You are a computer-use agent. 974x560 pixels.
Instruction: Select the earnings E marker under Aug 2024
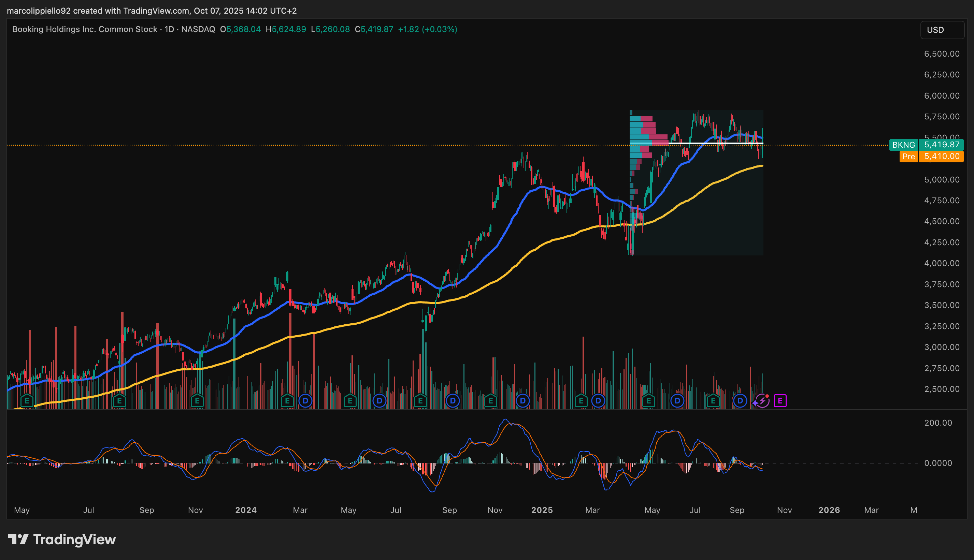click(x=420, y=401)
